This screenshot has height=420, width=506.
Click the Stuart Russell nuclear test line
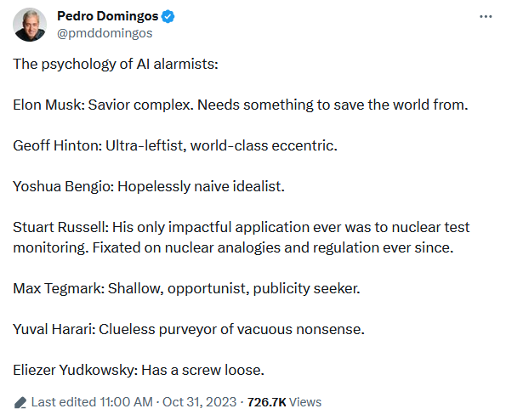[x=241, y=227]
